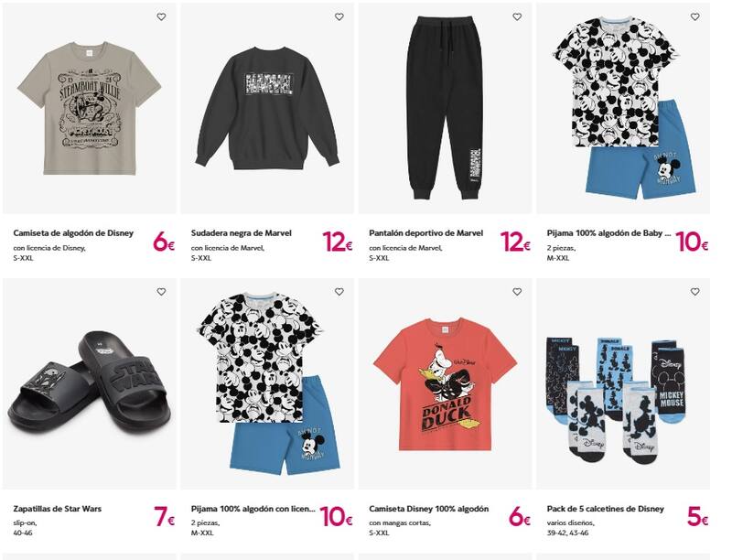Favorite the Camiseta de algodón de Disney
The image size is (732, 560).
coord(161,16)
